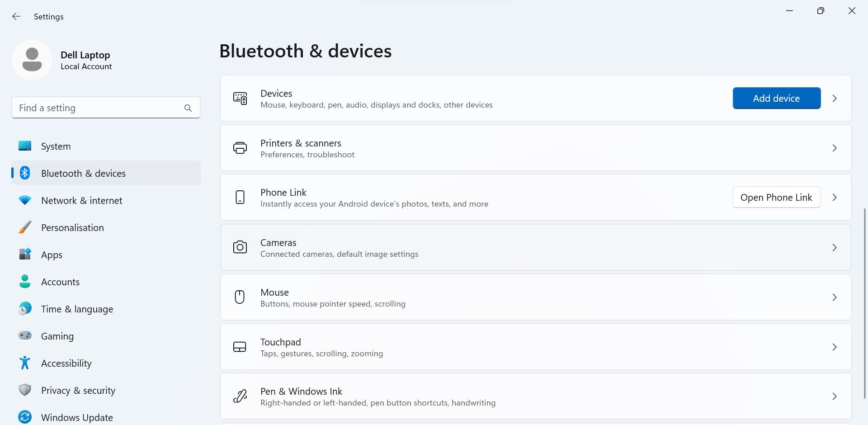The width and height of the screenshot is (868, 425).
Task: Expand the Cameras settings chevron
Action: pos(835,247)
